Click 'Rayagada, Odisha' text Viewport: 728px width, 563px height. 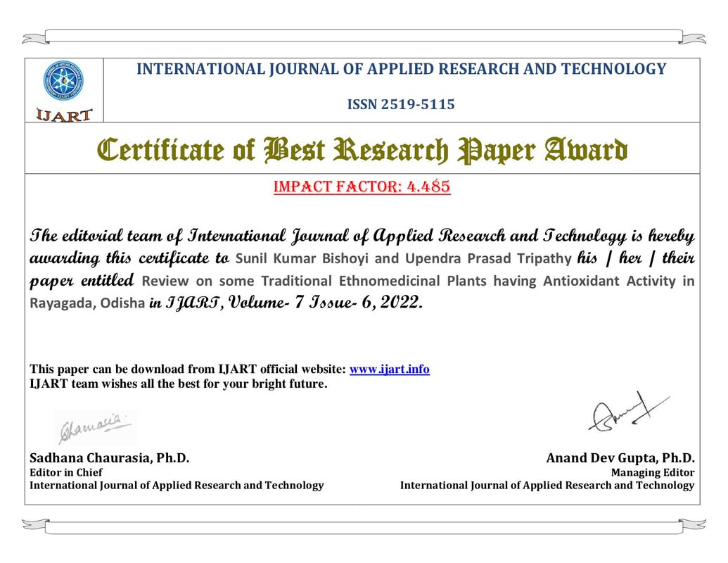point(87,303)
